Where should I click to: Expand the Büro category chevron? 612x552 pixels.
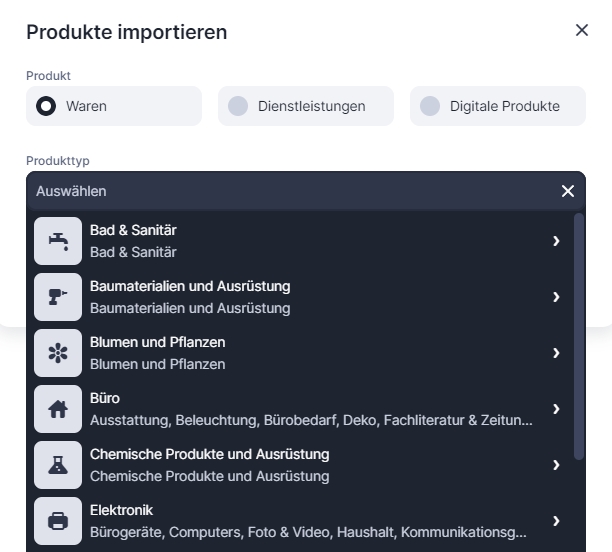coord(556,409)
